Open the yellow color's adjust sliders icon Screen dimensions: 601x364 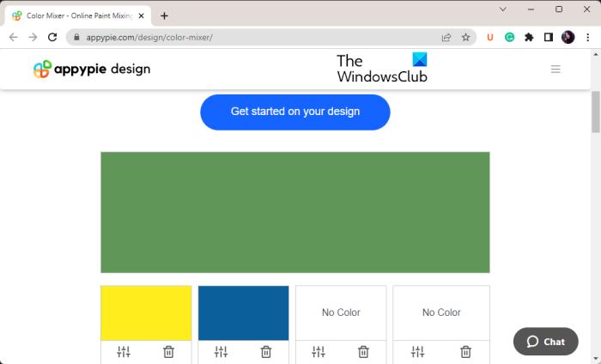124,352
